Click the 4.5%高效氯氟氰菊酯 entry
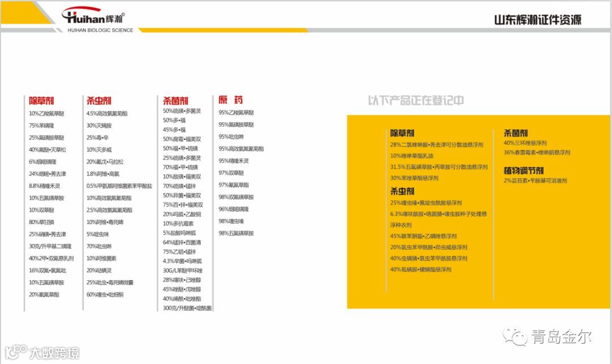The image size is (612, 364). [x=107, y=113]
